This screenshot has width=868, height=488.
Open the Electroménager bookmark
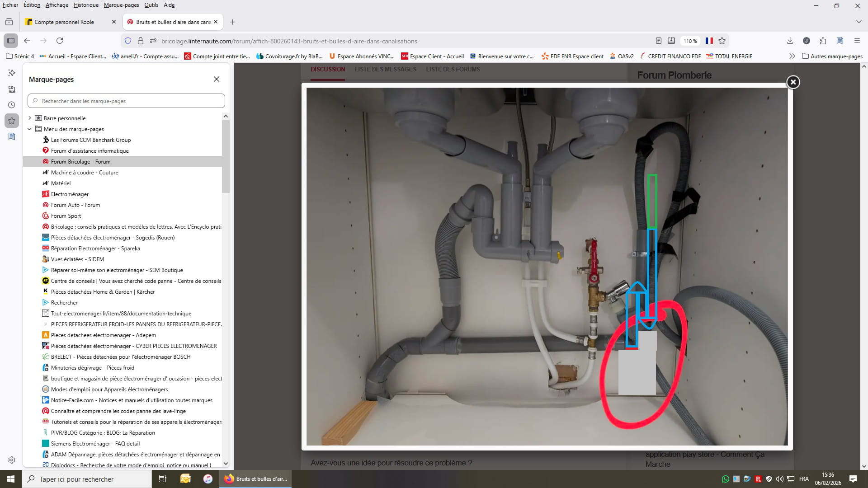point(70,194)
